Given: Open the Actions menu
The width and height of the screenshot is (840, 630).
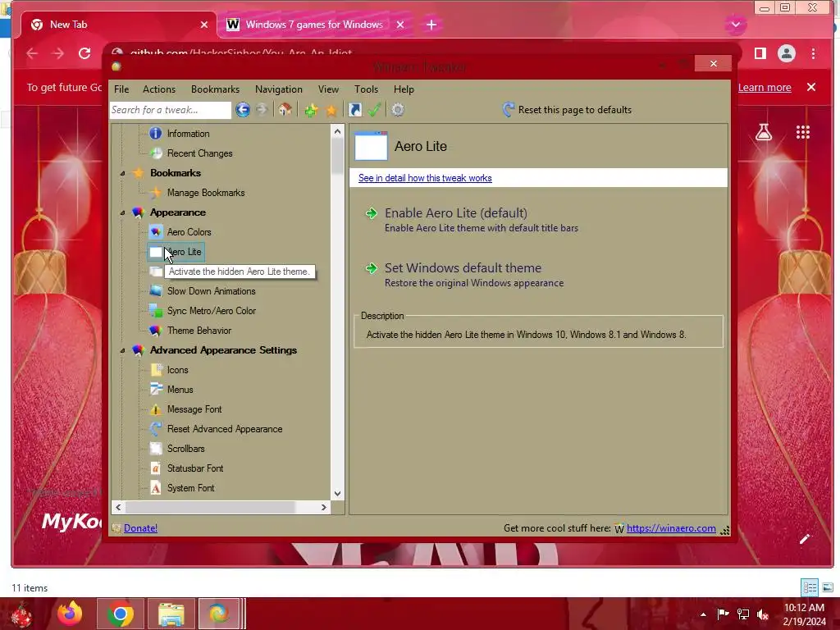Looking at the screenshot, I should click(x=159, y=89).
